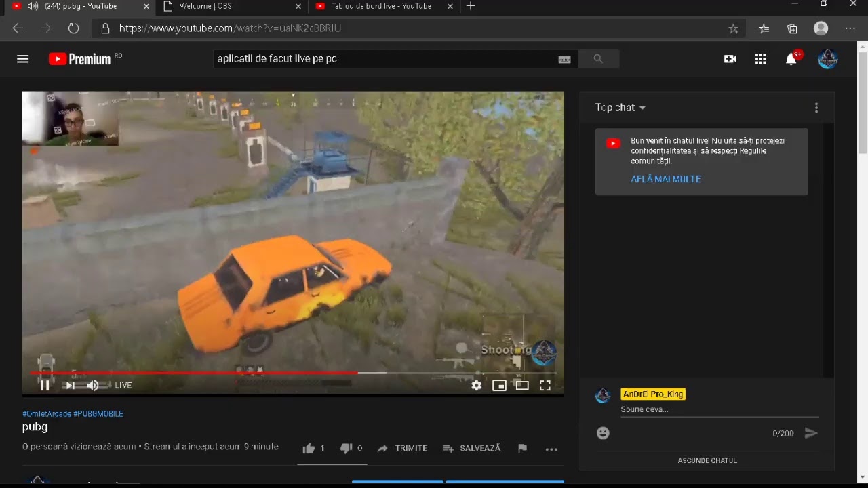The height and width of the screenshot is (488, 868).
Task: Go back in browser
Action: tap(18, 28)
